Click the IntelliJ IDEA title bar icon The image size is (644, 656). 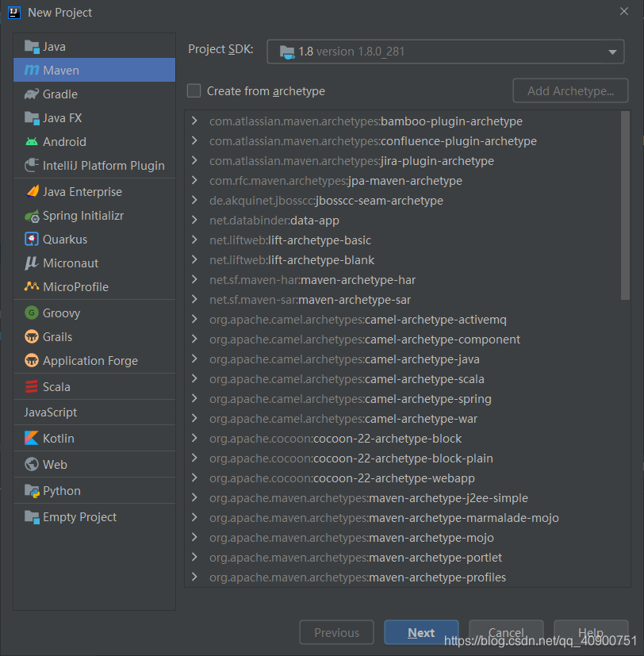14,13
